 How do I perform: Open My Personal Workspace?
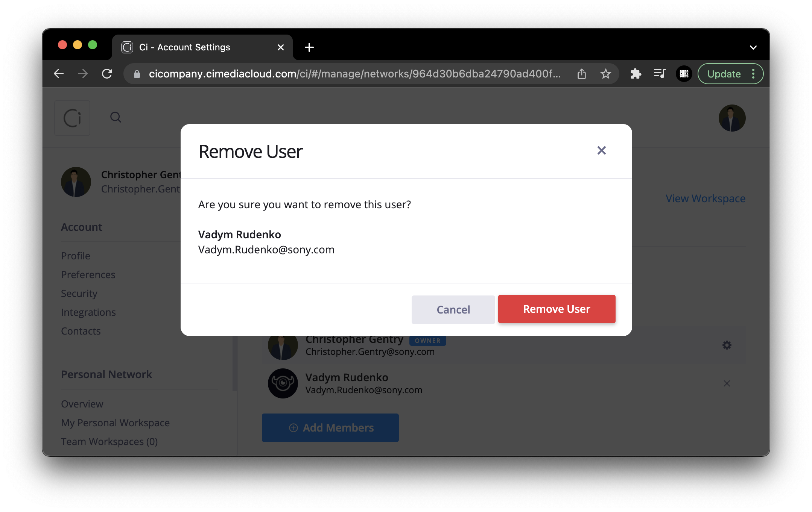point(115,423)
